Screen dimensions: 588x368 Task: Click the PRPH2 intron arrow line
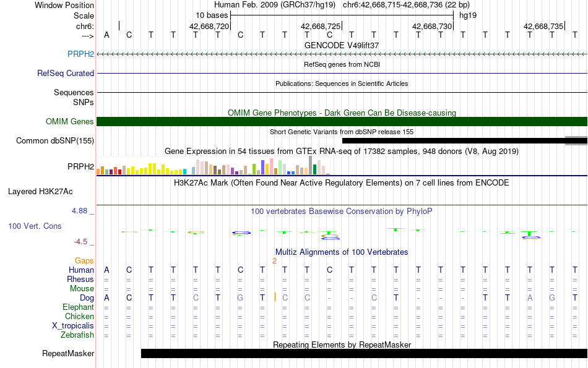[x=342, y=54]
